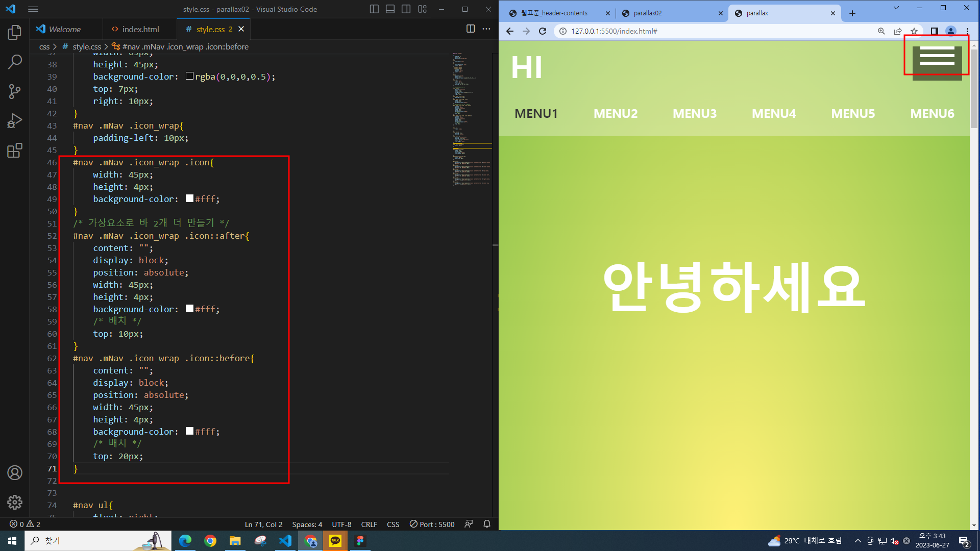Open the editor More Actions ellipsis menu
The width and height of the screenshot is (980, 551).
click(486, 29)
